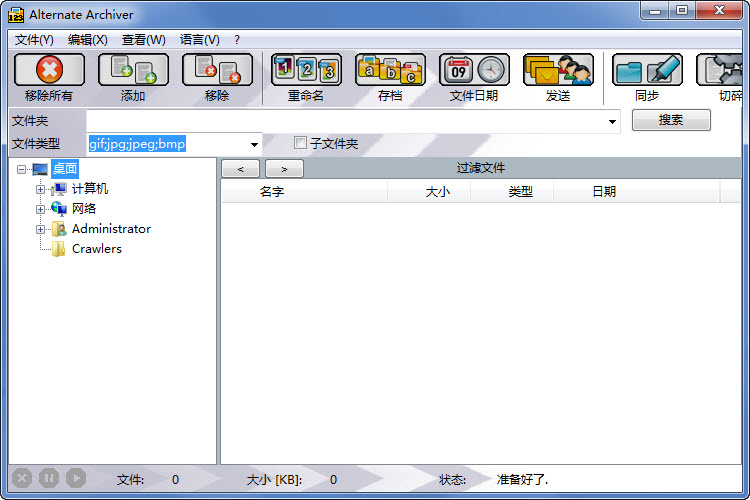Image resolution: width=750 pixels, height=500 pixels.
Task: Click the 网络 network icon in tree
Action: [59, 209]
